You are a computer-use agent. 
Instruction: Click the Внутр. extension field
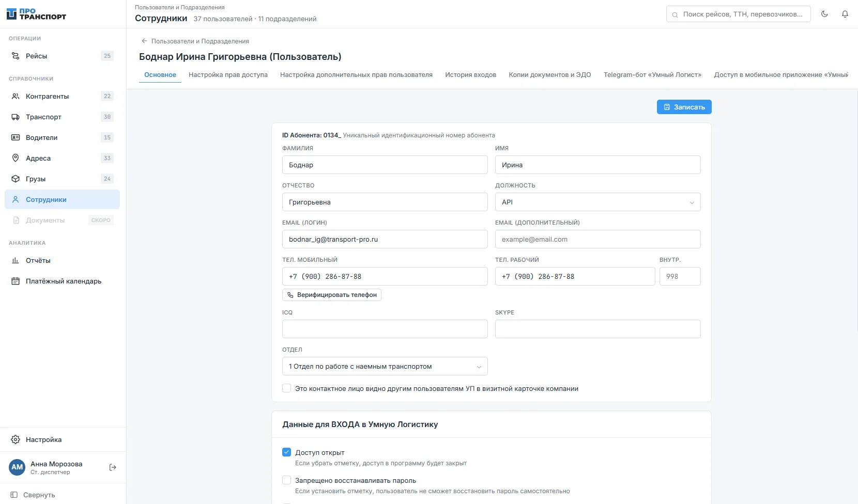coord(680,276)
